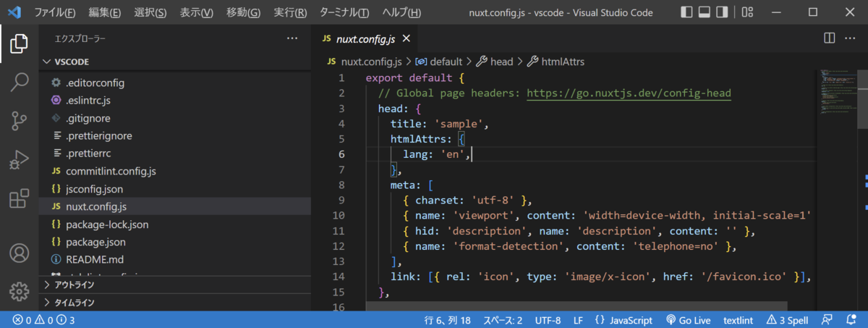This screenshot has width=868, height=328.
Task: Open .eslintrc.js file
Action: (175, 101)
